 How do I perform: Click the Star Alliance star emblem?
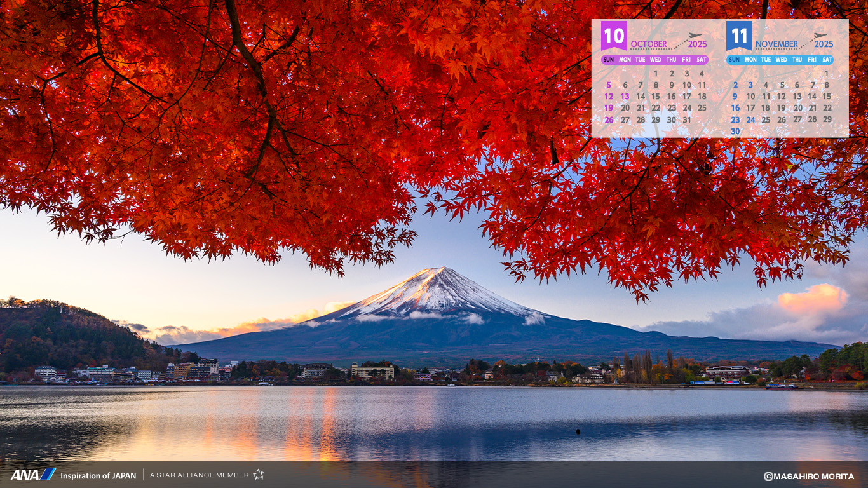(x=258, y=475)
